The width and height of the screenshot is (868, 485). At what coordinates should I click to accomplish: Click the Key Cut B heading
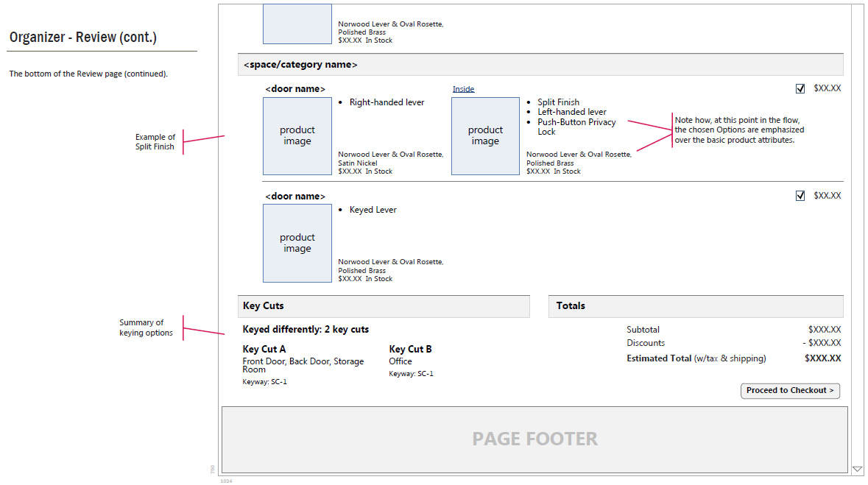click(410, 350)
